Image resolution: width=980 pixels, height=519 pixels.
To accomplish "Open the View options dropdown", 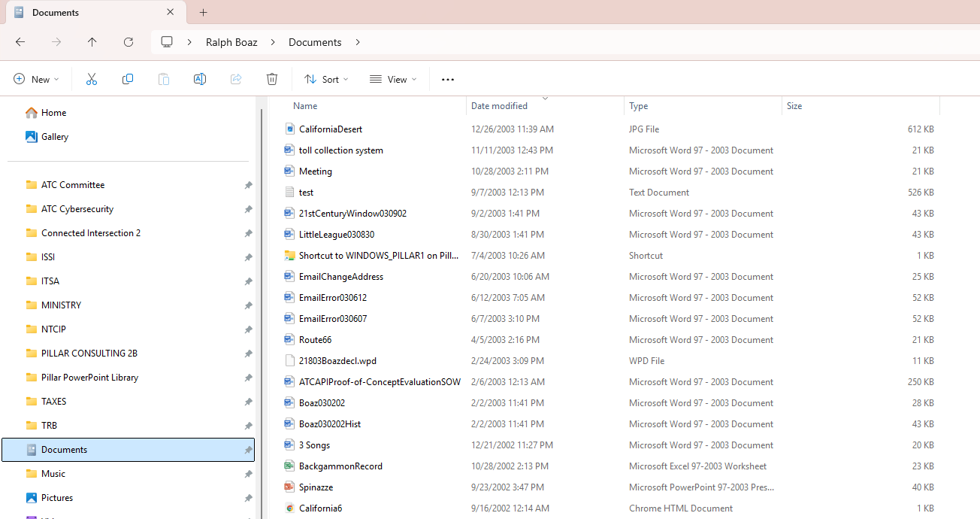I will (392, 79).
